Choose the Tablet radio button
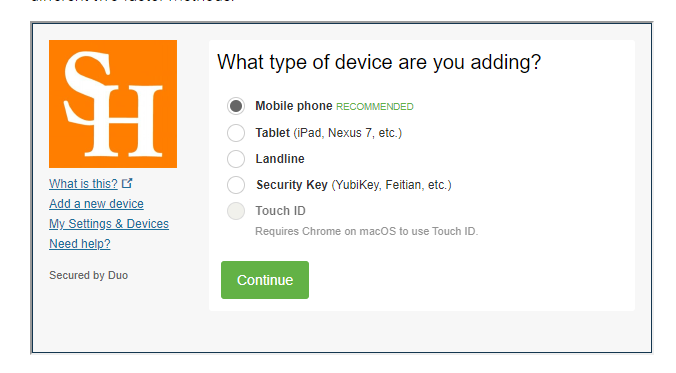 (236, 133)
